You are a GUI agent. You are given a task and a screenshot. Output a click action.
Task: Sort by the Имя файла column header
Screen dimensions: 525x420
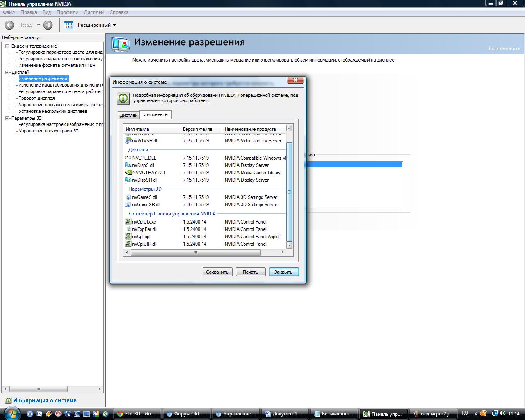pos(151,129)
